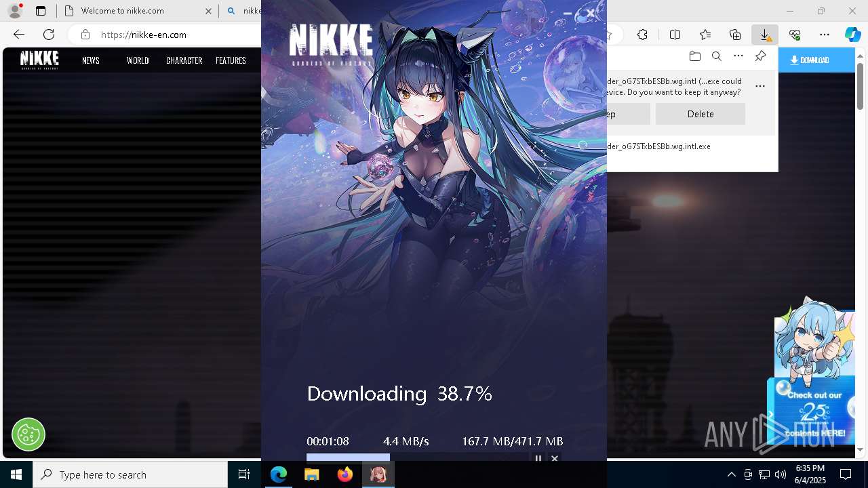Viewport: 868px width, 488px height.
Task: Toggle Edge Downloads flyout button
Action: [x=764, y=35]
